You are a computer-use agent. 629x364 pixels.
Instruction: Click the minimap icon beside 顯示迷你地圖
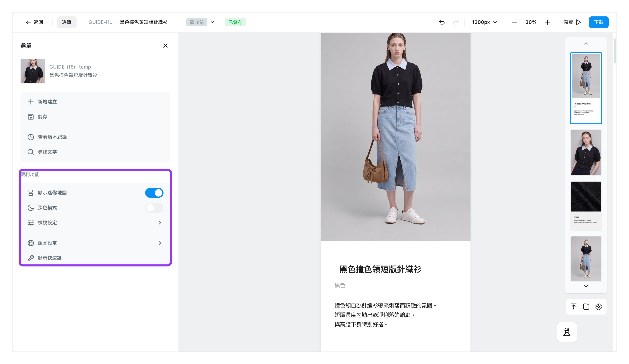[31, 193]
